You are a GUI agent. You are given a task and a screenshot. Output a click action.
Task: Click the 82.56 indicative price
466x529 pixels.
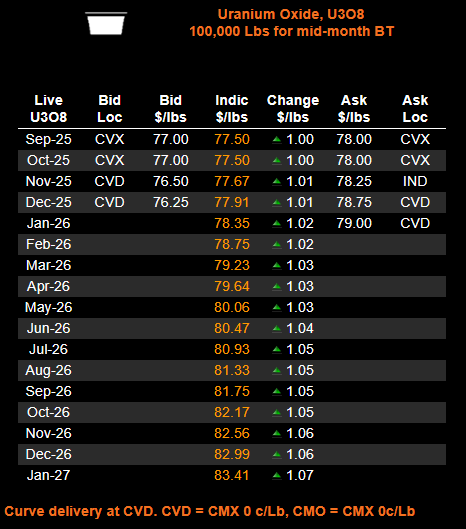[232, 433]
